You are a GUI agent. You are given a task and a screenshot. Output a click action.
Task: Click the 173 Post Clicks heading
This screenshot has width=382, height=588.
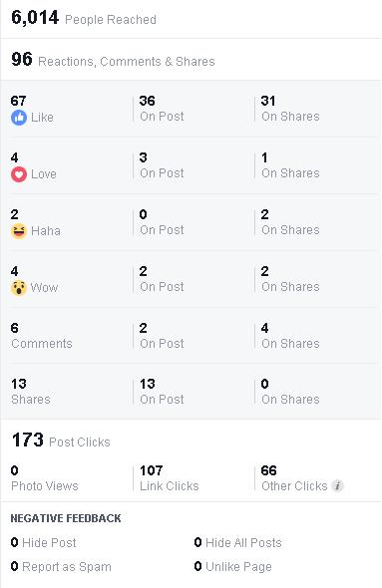tap(61, 441)
